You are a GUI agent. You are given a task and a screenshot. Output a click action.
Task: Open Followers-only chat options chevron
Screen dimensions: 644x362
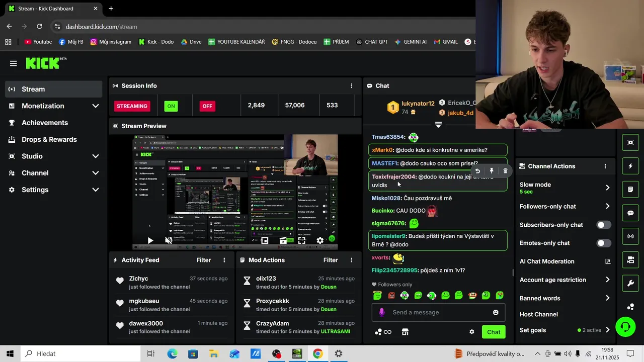point(607,206)
